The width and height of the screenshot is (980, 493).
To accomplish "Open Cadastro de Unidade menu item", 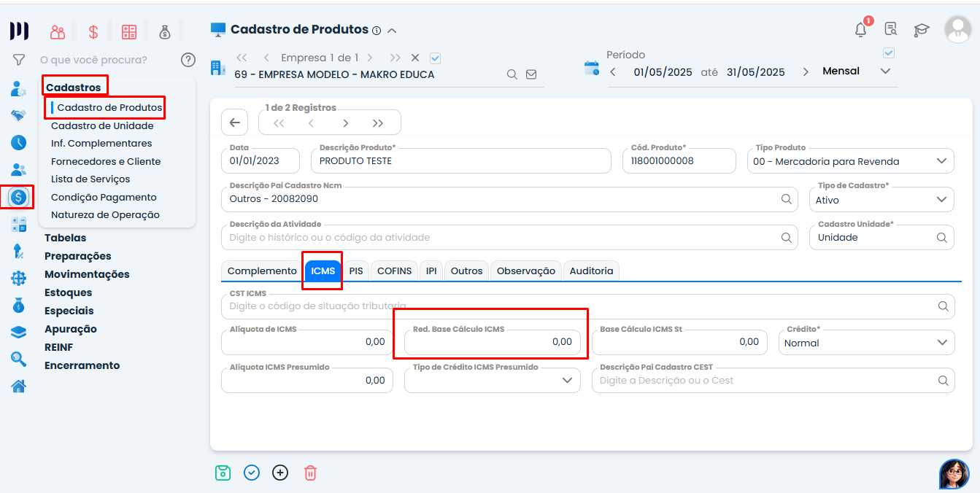I will pyautogui.click(x=102, y=125).
